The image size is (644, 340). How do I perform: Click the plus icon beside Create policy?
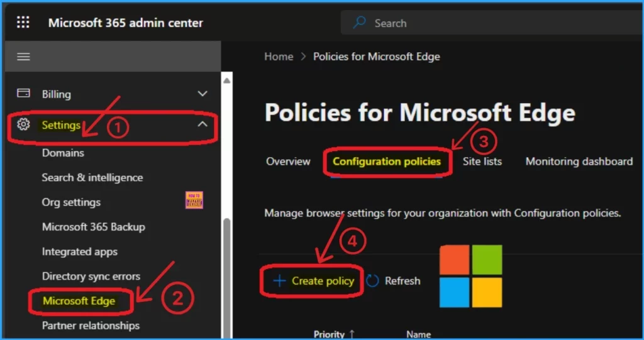[279, 281]
